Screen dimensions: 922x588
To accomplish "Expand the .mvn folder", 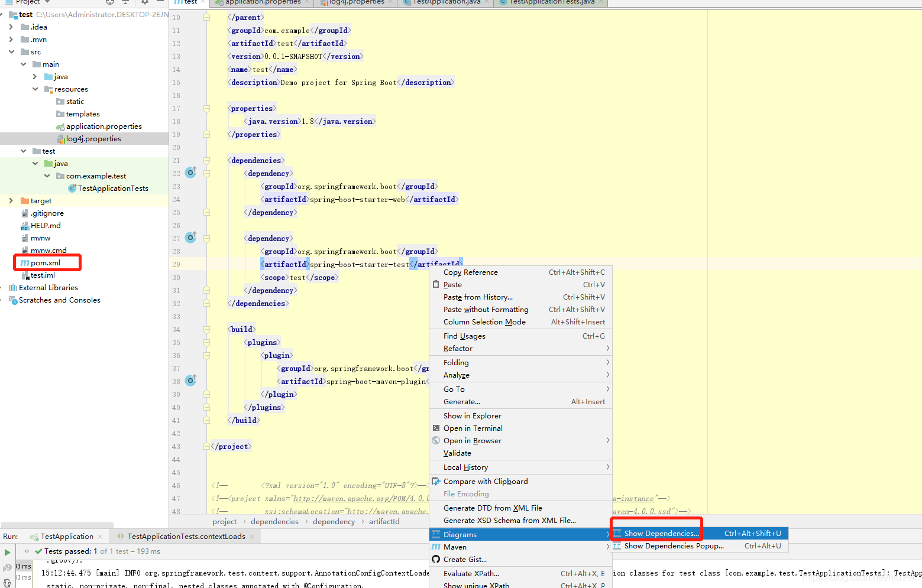I will coord(11,40).
